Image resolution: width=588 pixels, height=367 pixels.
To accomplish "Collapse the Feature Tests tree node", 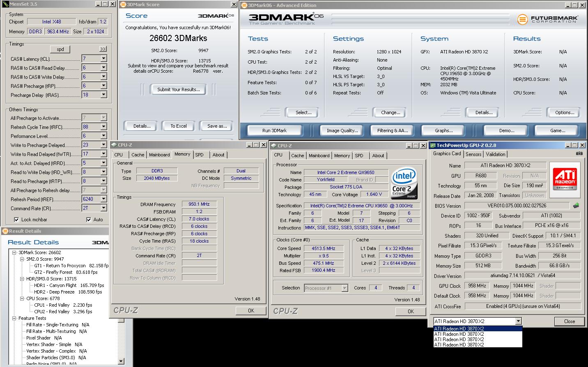I will pos(14,318).
